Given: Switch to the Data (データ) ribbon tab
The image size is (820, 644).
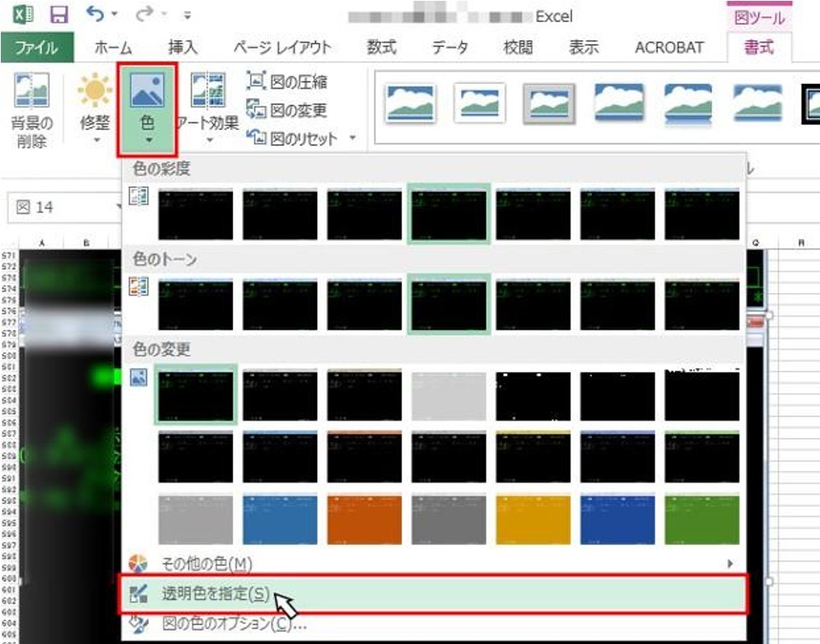Looking at the screenshot, I should point(450,47).
